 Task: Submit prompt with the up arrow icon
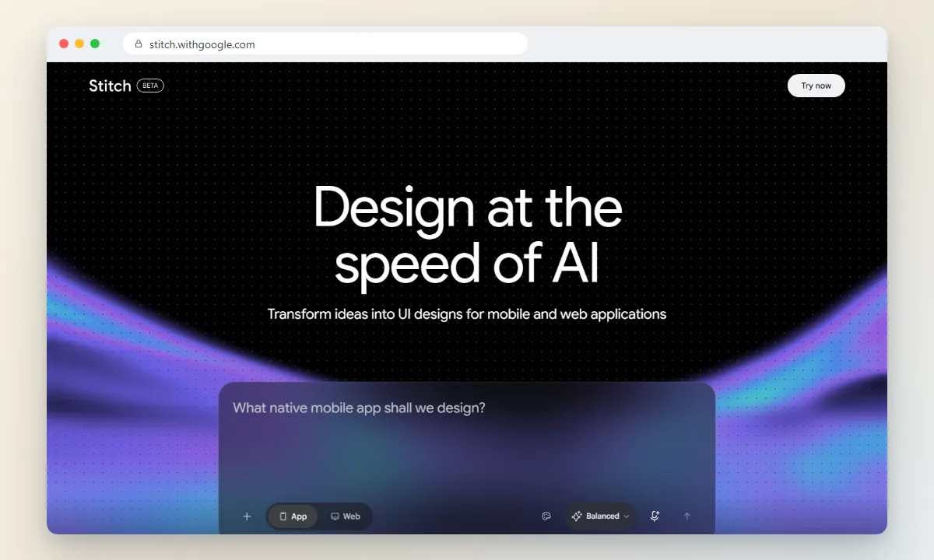tap(686, 516)
